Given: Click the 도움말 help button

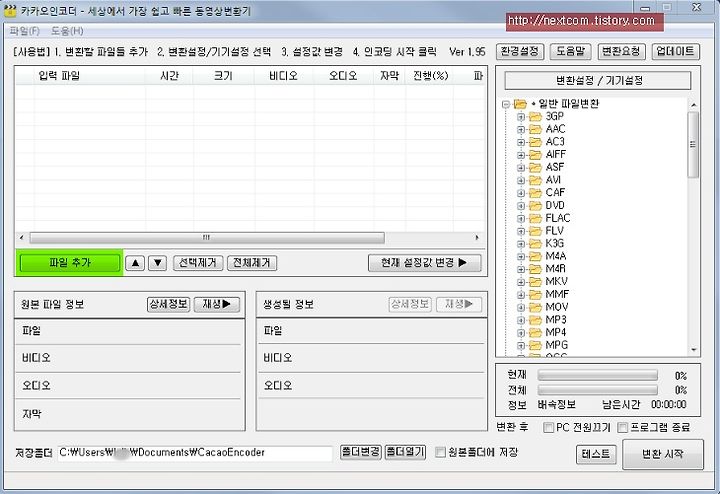Looking at the screenshot, I should click(x=570, y=51).
